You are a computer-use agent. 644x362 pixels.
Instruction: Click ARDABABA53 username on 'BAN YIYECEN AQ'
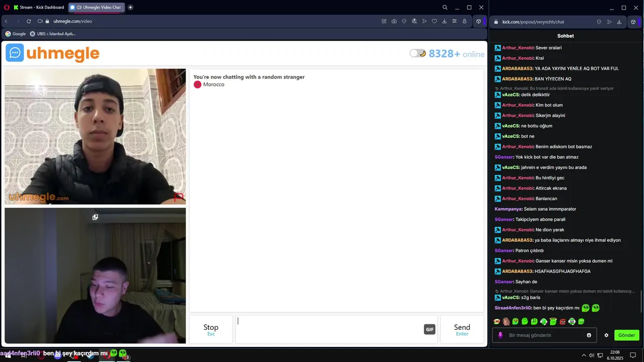(x=517, y=79)
